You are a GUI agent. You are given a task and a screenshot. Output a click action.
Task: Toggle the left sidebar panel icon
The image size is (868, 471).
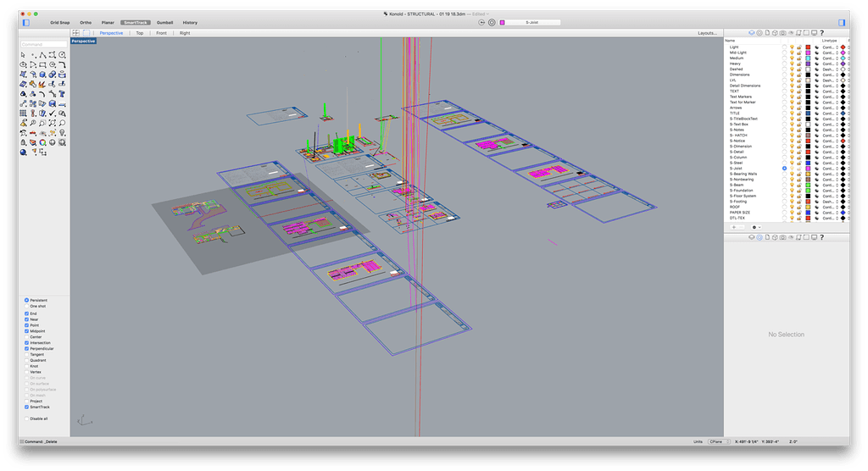tap(25, 22)
